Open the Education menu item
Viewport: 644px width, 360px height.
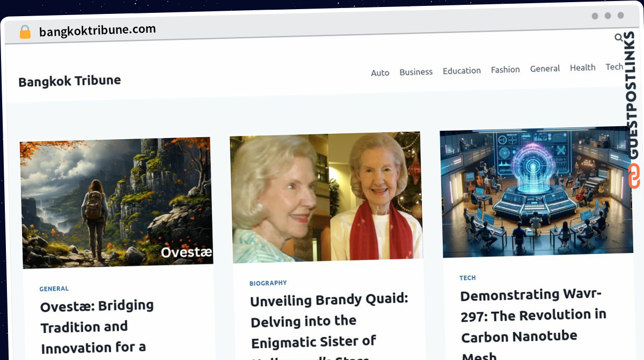click(x=462, y=70)
